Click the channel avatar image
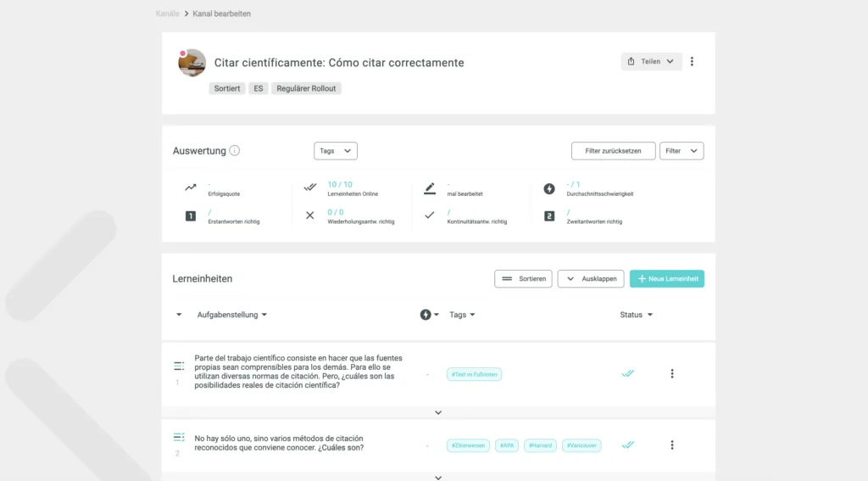868x481 pixels. tap(192, 63)
